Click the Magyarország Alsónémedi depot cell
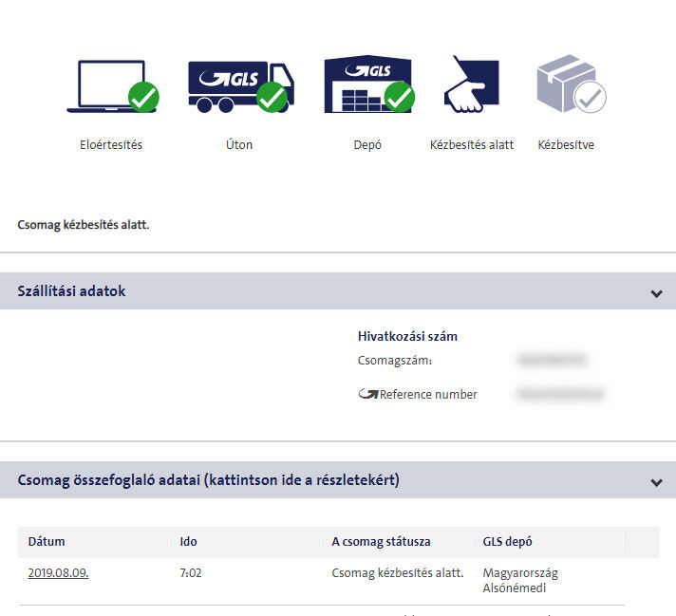 click(x=515, y=580)
